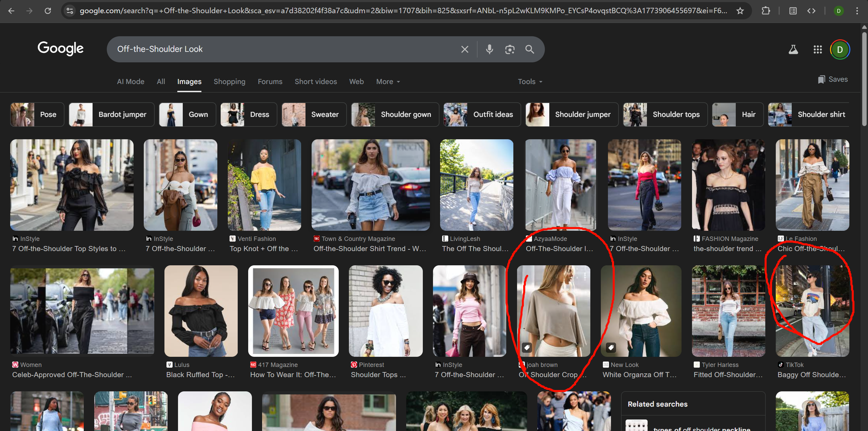The image size is (868, 431).
Task: Open the Google apps grid icon
Action: pos(817,49)
